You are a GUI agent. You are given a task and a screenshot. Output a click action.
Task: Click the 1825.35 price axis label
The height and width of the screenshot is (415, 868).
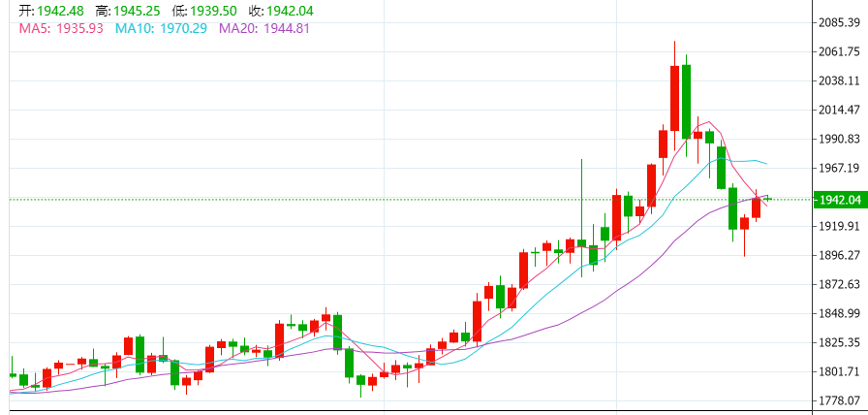pyautogui.click(x=840, y=342)
